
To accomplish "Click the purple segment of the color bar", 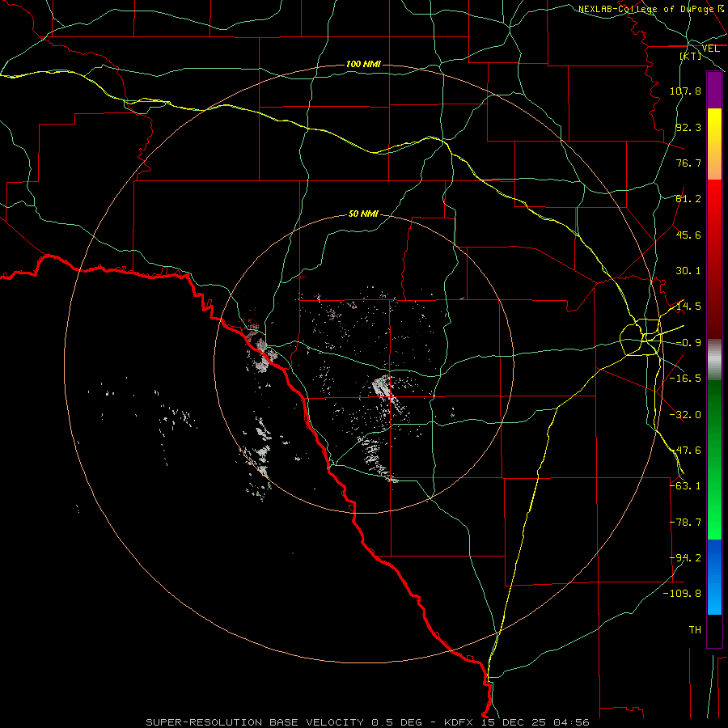I will [x=714, y=90].
